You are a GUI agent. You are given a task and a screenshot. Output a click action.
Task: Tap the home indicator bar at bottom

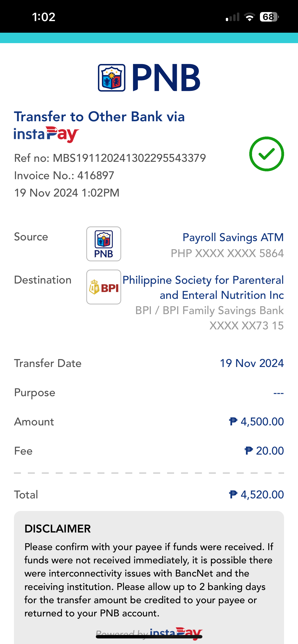149,637
